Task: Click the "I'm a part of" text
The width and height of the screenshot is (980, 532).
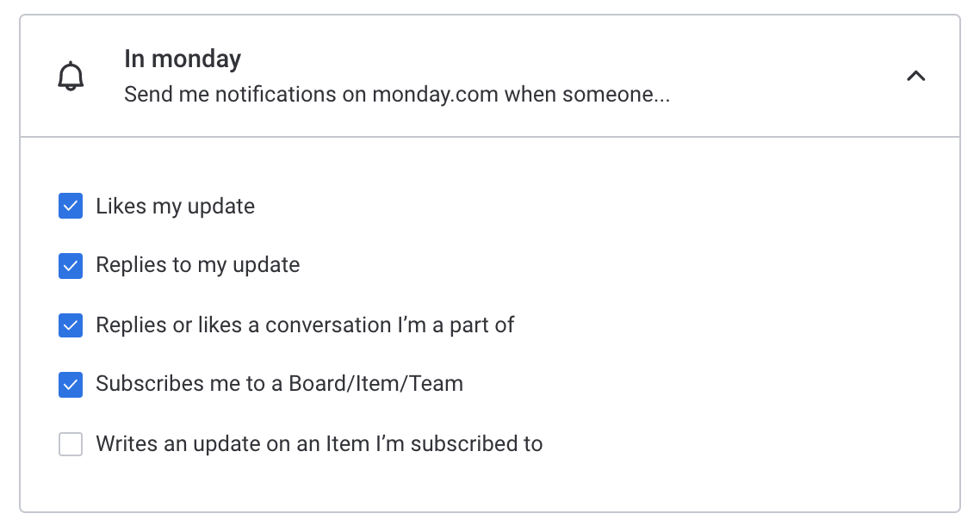Action: point(456,325)
